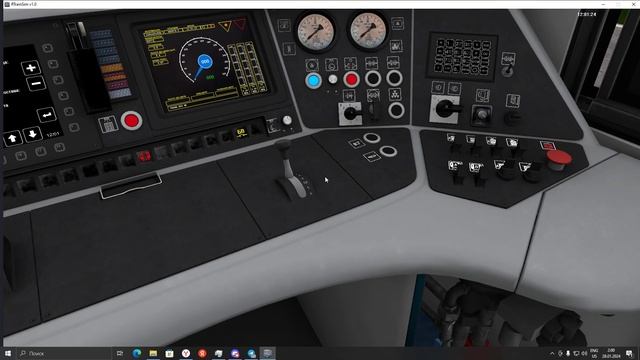Click the icon label above the blue button
The width and height of the screenshot is (640, 360).
[311, 65]
